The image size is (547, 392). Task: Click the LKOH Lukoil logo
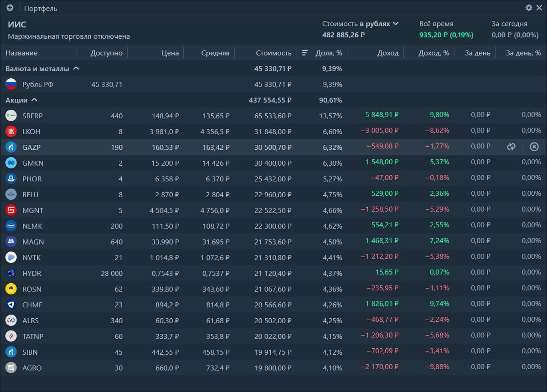[x=11, y=132]
